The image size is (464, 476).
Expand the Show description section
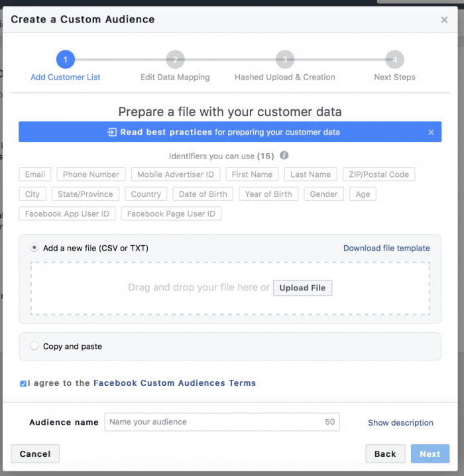[x=400, y=422]
